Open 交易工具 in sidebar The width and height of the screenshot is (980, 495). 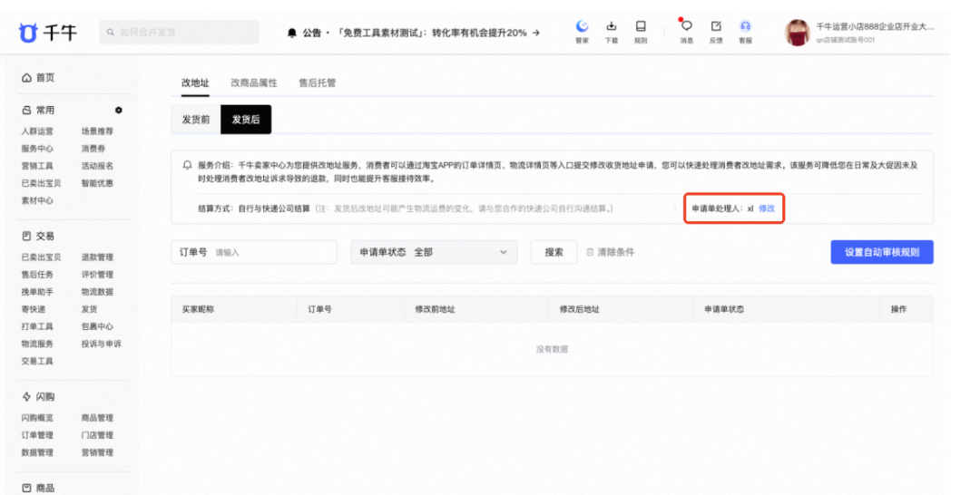37,362
